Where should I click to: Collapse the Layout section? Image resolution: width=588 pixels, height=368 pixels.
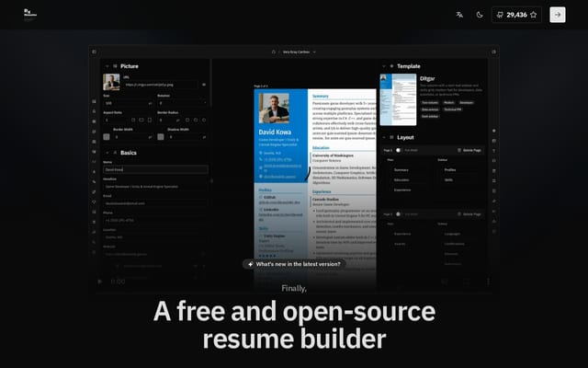(384, 137)
